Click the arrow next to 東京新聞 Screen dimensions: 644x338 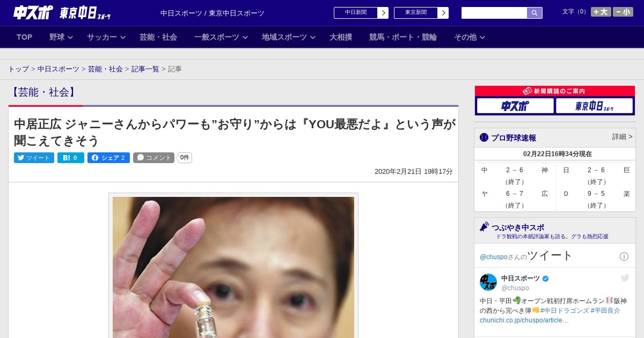pos(443,13)
